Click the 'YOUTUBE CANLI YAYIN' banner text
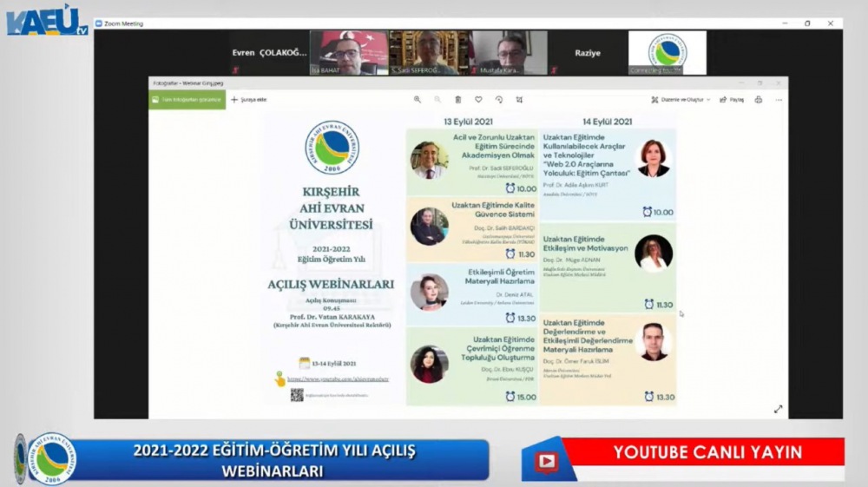This screenshot has height=487, width=868. (x=707, y=452)
